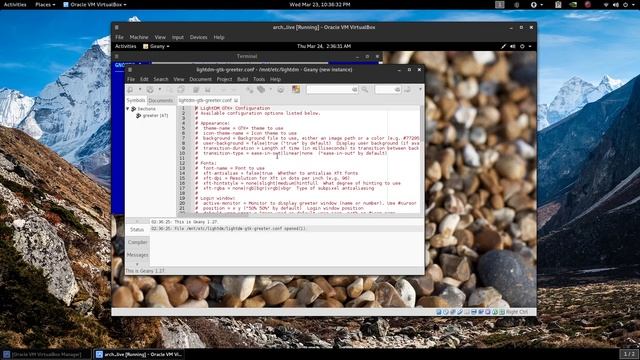This screenshot has height=360, width=640.
Task: Open VirtualBox window's Input menu
Action: tap(178, 37)
